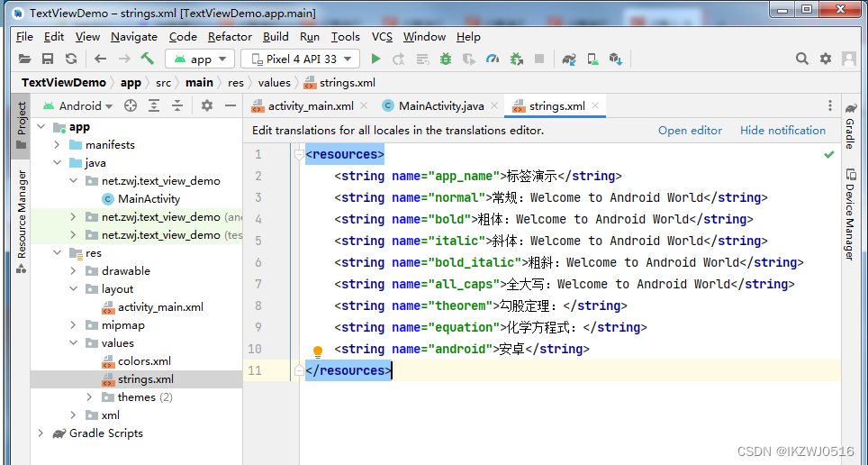868x465 pixels.
Task: Toggle the Device Manager side tab
Action: pos(850,215)
